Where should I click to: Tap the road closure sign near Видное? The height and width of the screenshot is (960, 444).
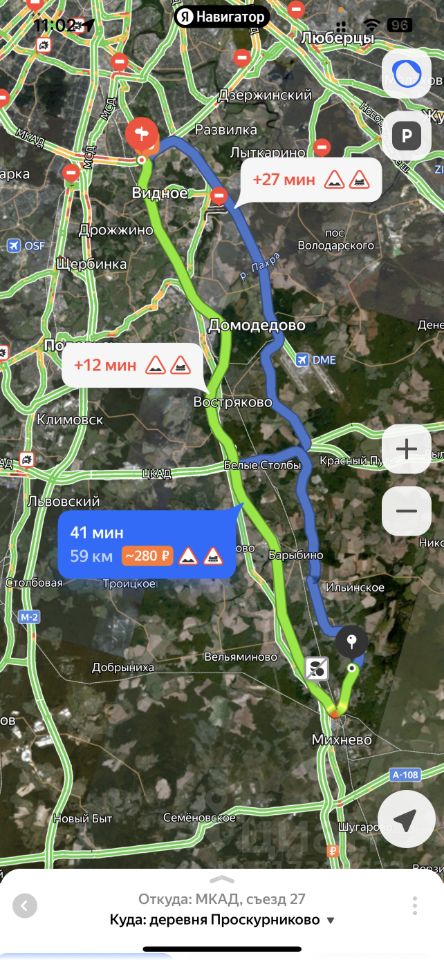tap(219, 196)
